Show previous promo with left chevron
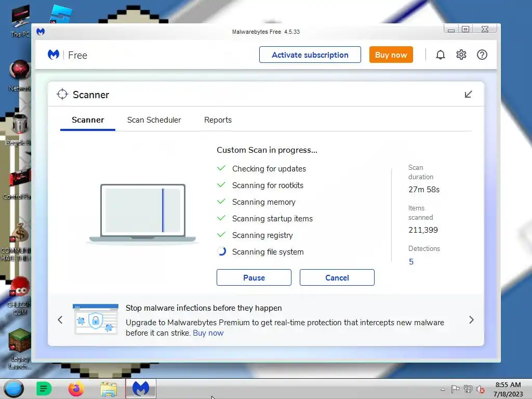532x399 pixels. 60,320
